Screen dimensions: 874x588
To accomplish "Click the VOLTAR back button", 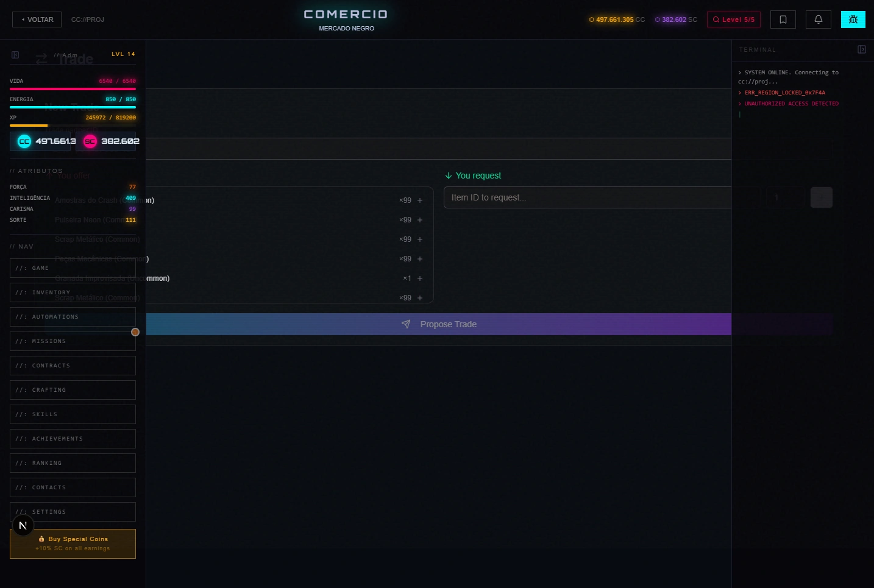I will [37, 19].
